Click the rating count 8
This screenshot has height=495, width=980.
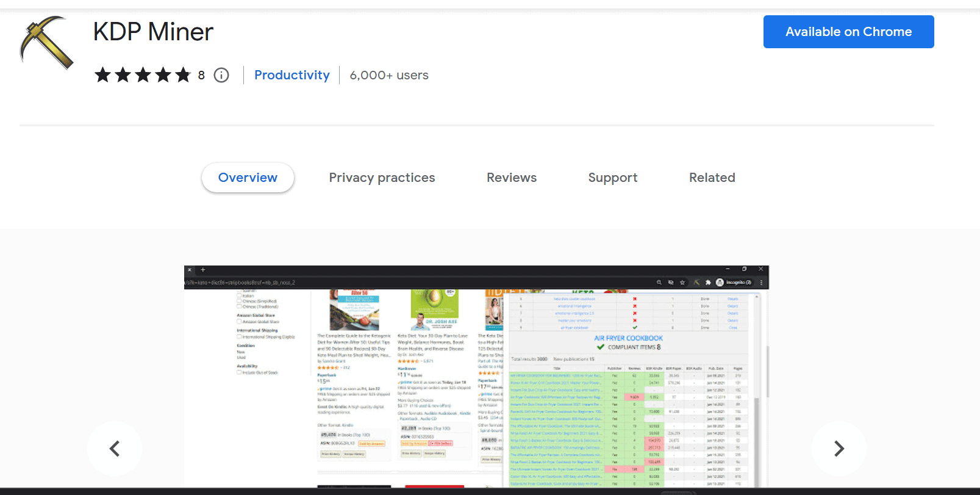click(x=201, y=75)
